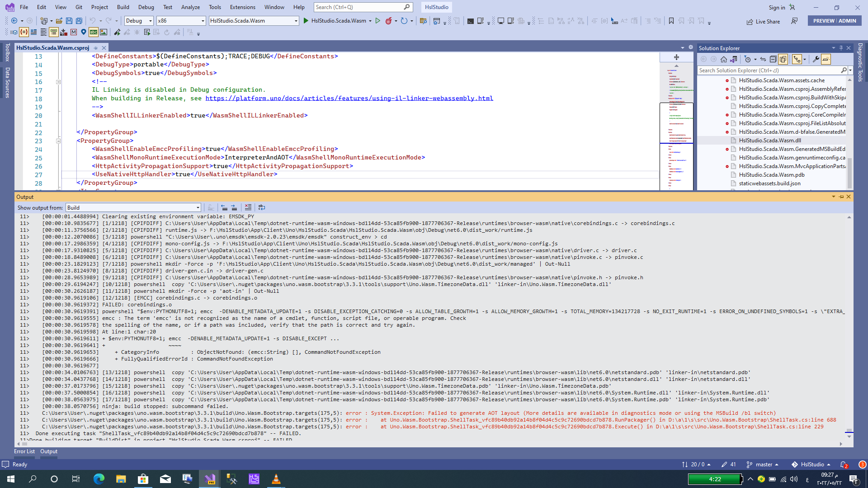
Task: Click the Solution Explorer Home icon
Action: pyautogui.click(x=724, y=59)
